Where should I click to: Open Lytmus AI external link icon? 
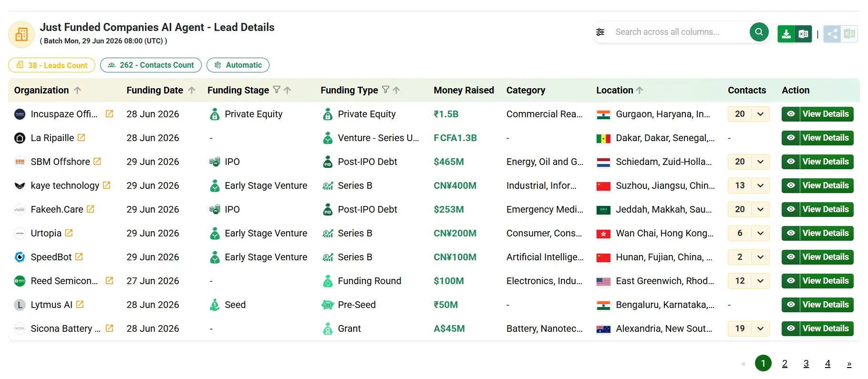(x=80, y=304)
